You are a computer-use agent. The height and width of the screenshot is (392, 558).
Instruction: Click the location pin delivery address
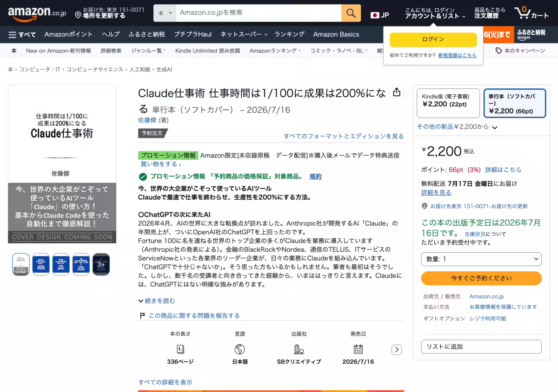pos(110,13)
